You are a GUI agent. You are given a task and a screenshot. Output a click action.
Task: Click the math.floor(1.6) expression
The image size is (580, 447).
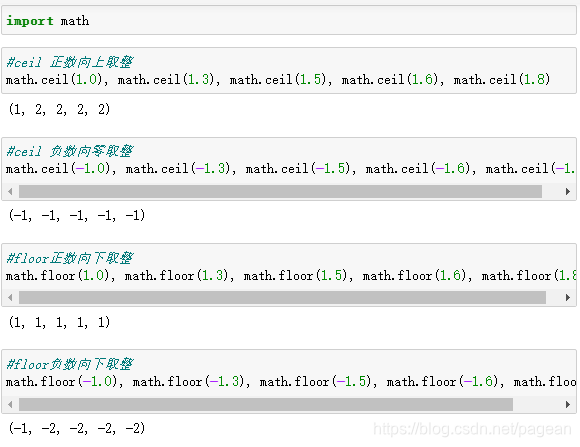[x=415, y=276]
